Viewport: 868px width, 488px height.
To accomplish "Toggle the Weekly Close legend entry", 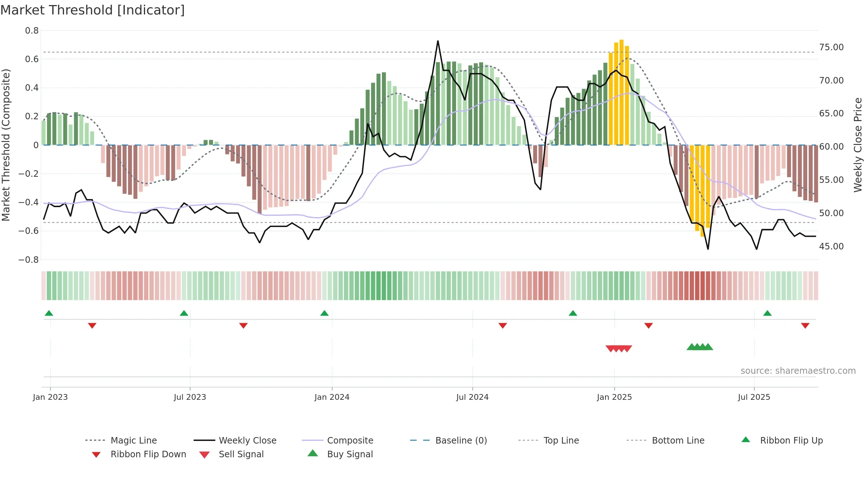I will click(x=235, y=440).
